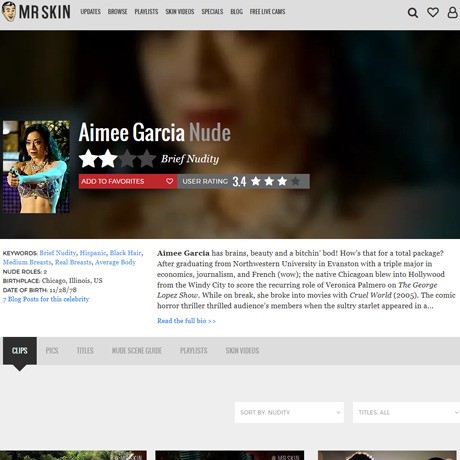Click the heart in Add to Favorites
460x460 pixels.
click(169, 181)
